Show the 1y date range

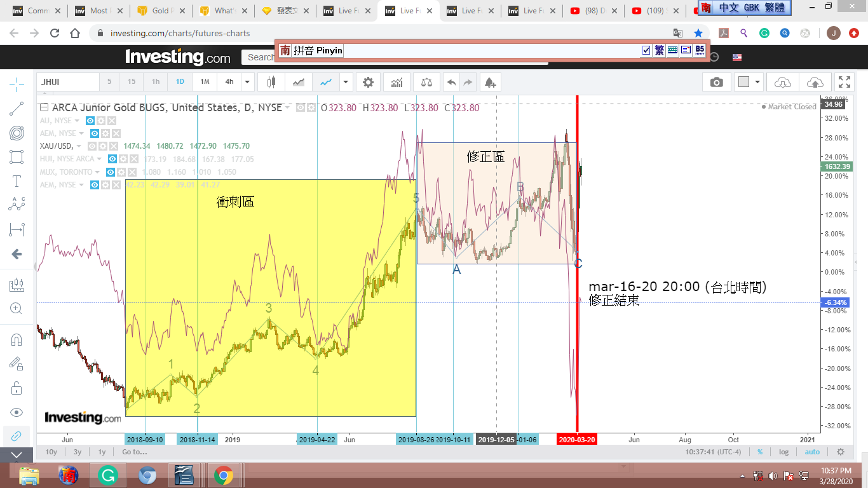(102, 452)
